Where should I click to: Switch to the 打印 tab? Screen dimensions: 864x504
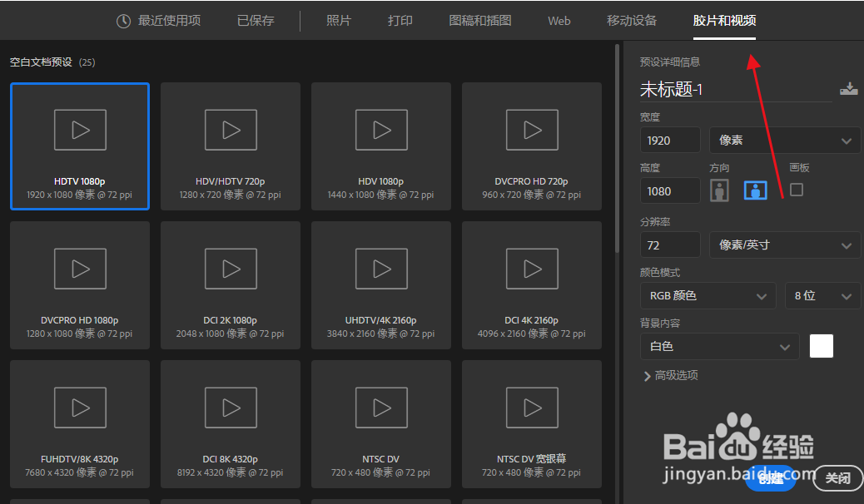[400, 21]
